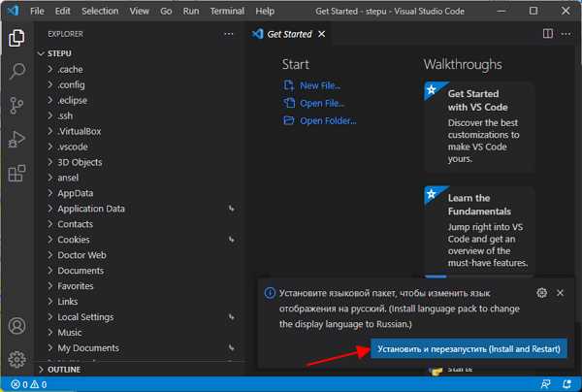The height and width of the screenshot is (392, 582).
Task: Open the Manage gear in activity bar
Action: coord(16,359)
